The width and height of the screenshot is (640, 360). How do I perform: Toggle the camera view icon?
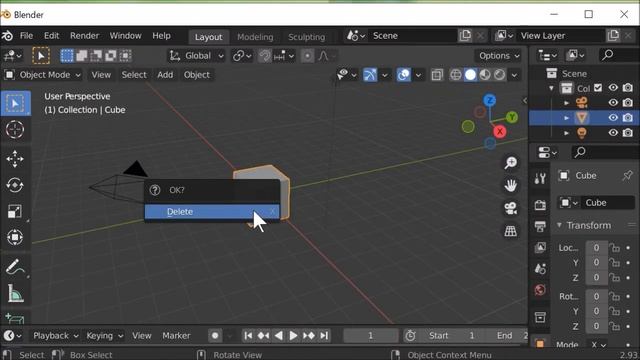click(x=510, y=208)
